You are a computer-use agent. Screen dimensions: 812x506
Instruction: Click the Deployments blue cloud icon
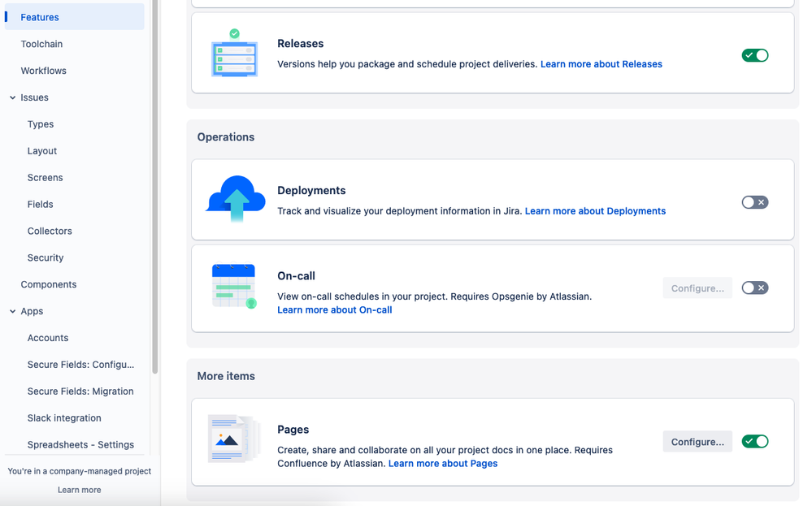click(x=234, y=200)
